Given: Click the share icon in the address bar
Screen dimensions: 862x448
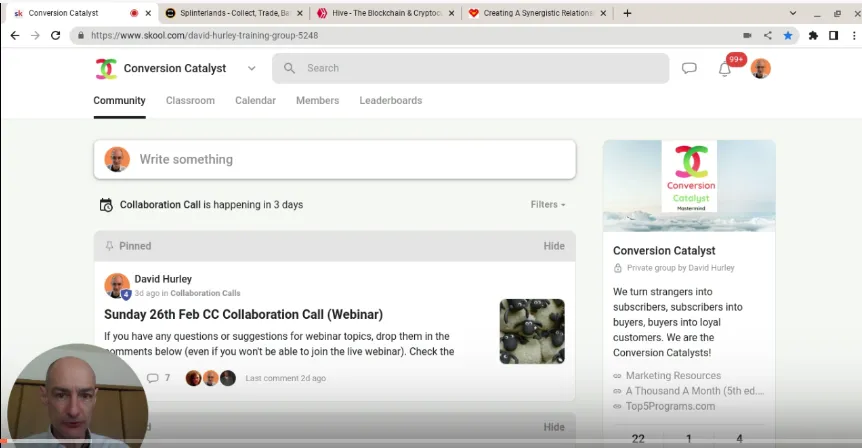Looking at the screenshot, I should pos(767,35).
